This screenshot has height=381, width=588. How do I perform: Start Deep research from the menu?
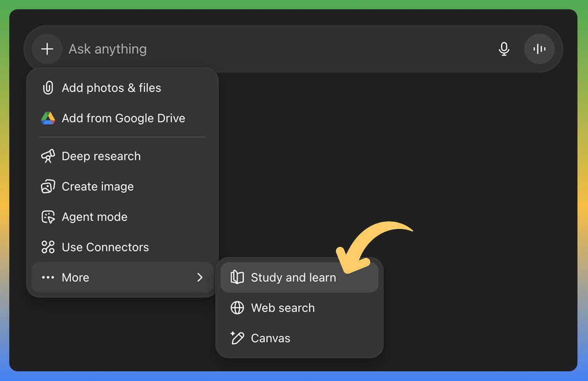click(x=122, y=156)
